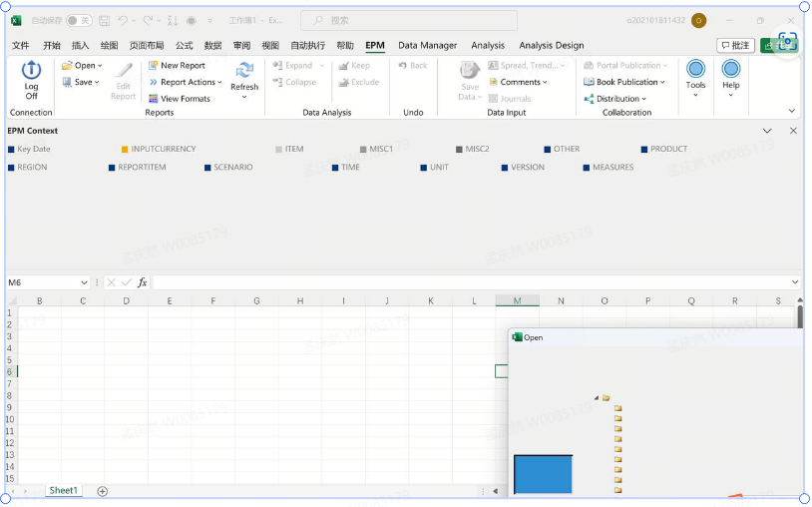Select column M header
The width and height of the screenshot is (812, 507).
[517, 300]
